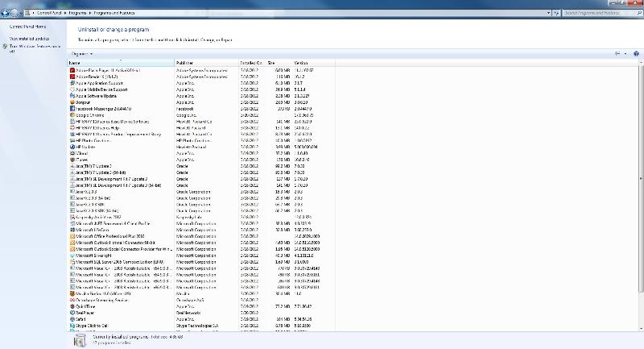The width and height of the screenshot is (644, 349).
Task: Select HP ENVY 110 series Basic Device Software
Action: point(201,122)
